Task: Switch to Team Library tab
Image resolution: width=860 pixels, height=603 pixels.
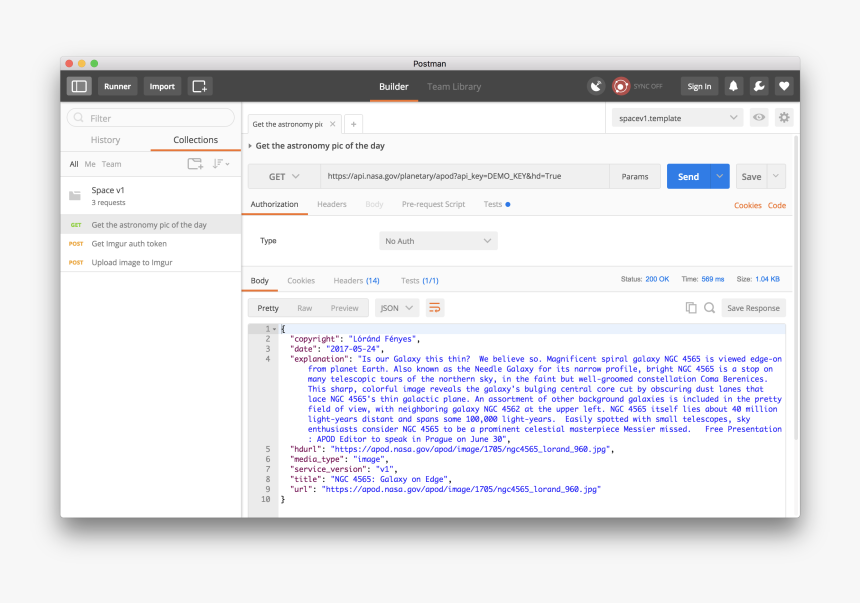Action: 454,87
